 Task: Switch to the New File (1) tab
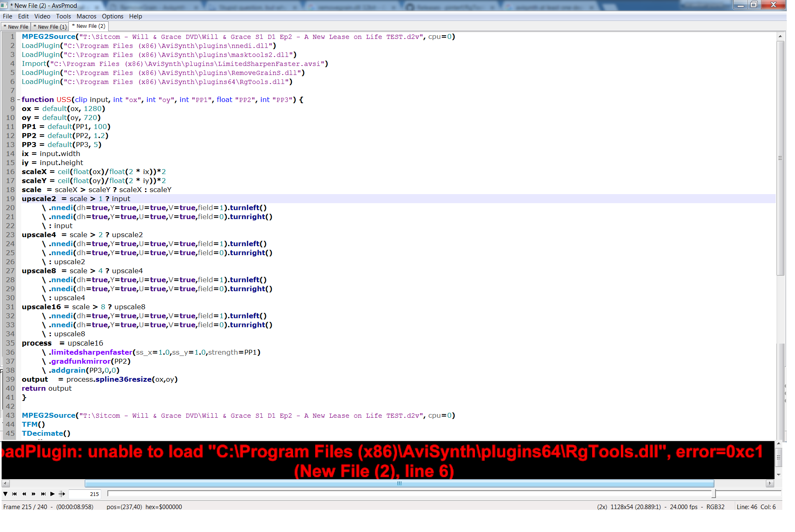pos(50,27)
